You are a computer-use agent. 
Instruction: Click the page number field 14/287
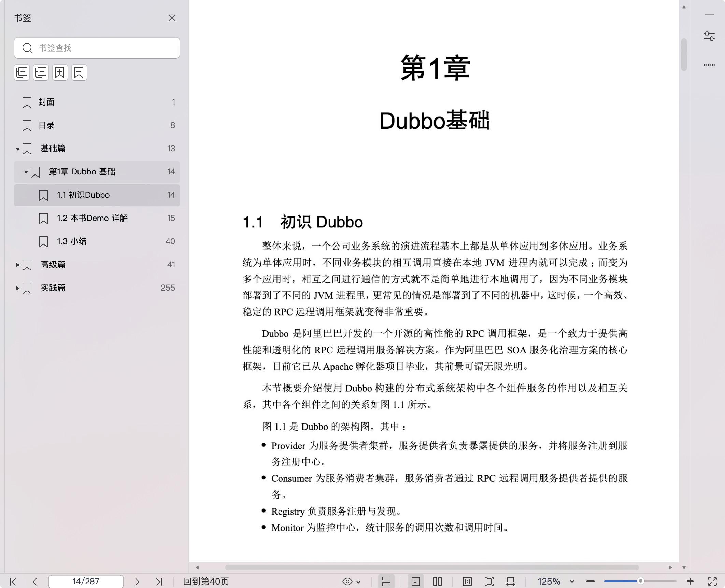[x=86, y=582]
